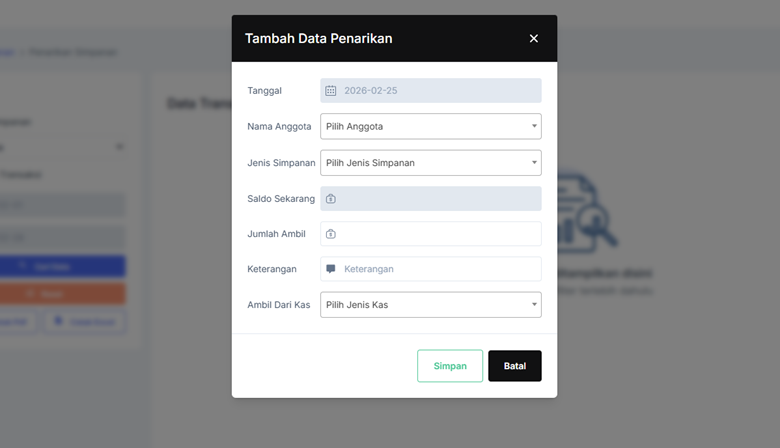Open the Ambil Dari Kas dropdown
Viewport: 780px width, 448px height.
(x=430, y=304)
